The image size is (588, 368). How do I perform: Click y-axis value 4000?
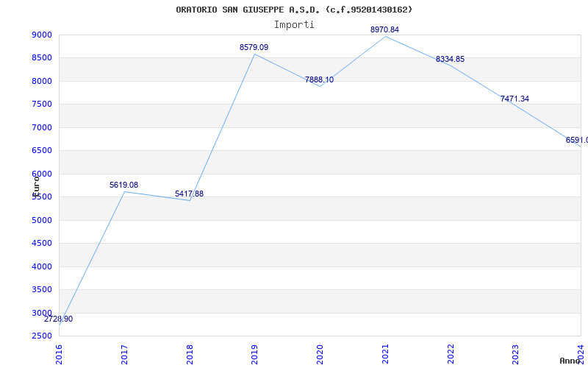point(42,266)
